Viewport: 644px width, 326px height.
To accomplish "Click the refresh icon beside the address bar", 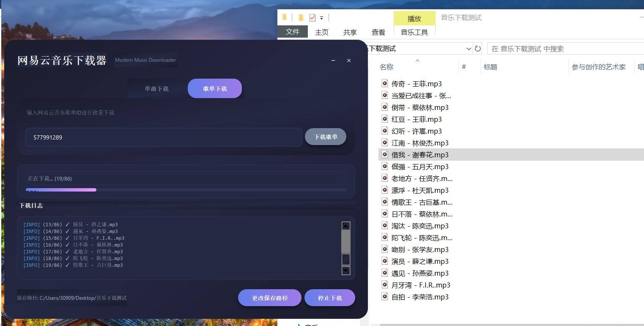I will [478, 49].
